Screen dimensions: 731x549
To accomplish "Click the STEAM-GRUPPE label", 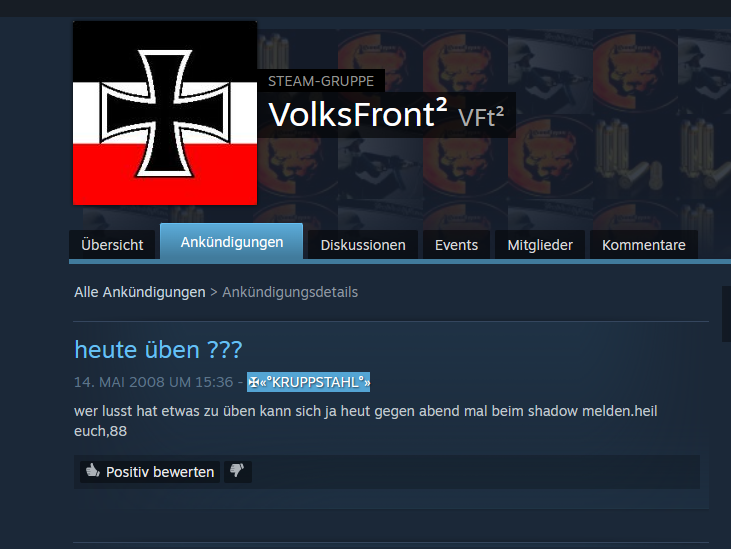I will [x=321, y=81].
